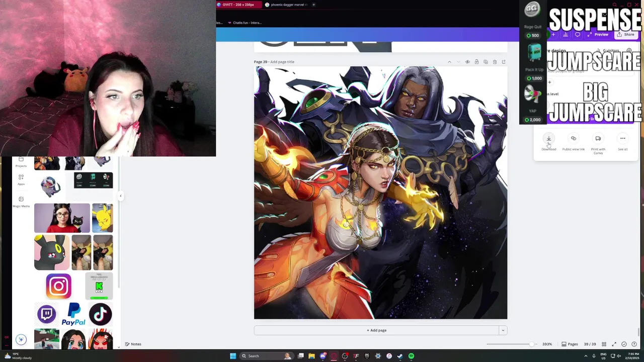Open the comments speech bubble icon

click(578, 35)
